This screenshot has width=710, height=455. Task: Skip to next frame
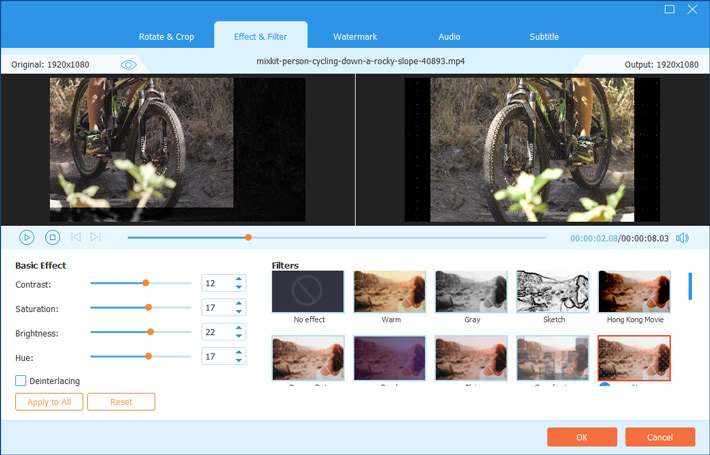point(96,237)
